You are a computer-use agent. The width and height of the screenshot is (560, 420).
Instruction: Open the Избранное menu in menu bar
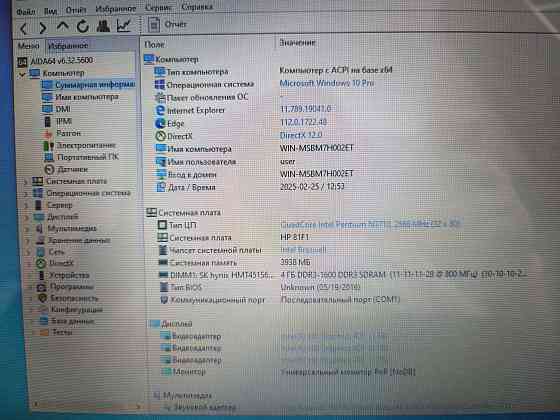tap(115, 9)
